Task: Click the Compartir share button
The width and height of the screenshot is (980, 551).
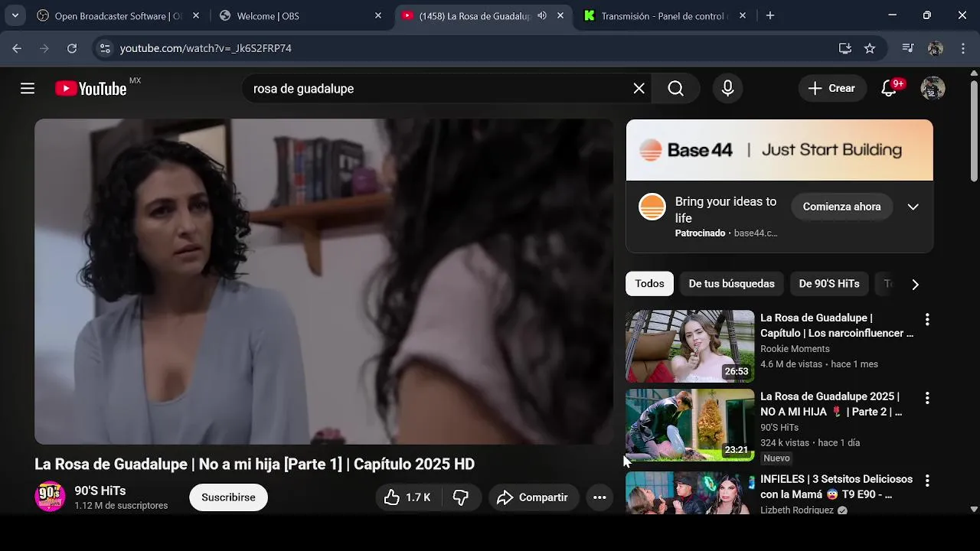Action: (x=533, y=497)
